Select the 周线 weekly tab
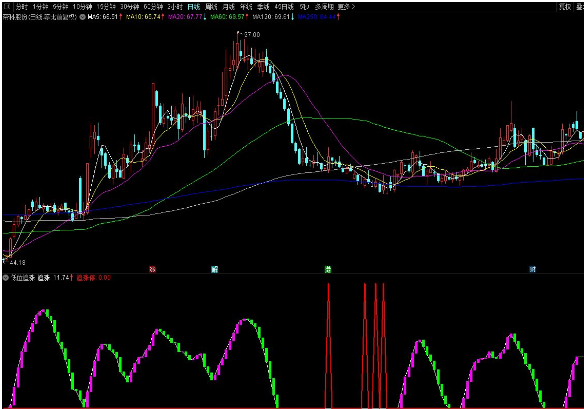Image resolution: width=584 pixels, height=409 pixels. [x=211, y=7]
